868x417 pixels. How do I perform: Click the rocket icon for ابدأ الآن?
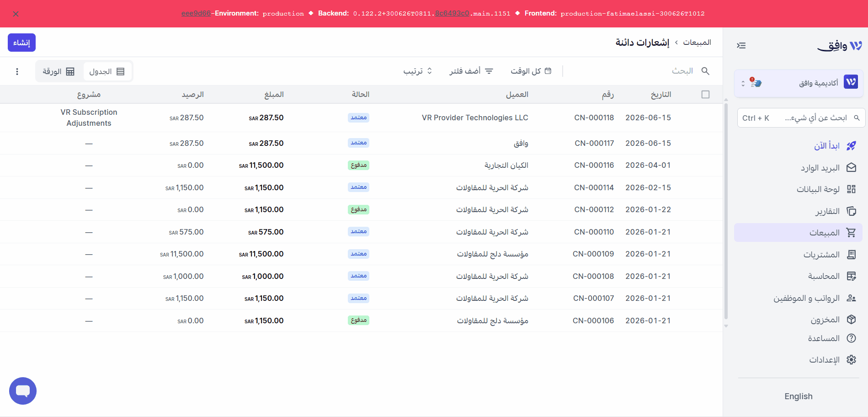851,146
